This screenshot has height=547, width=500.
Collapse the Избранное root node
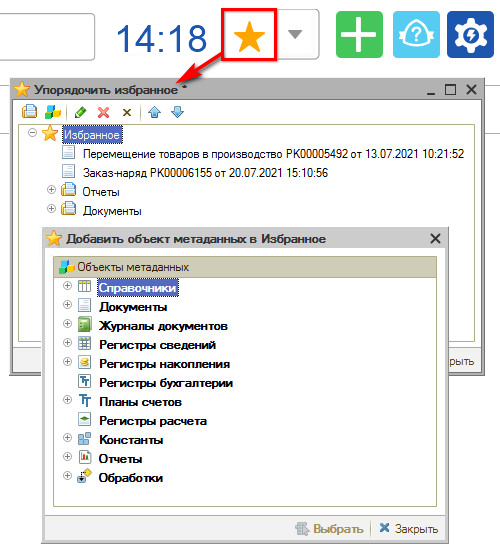pyautogui.click(x=32, y=133)
